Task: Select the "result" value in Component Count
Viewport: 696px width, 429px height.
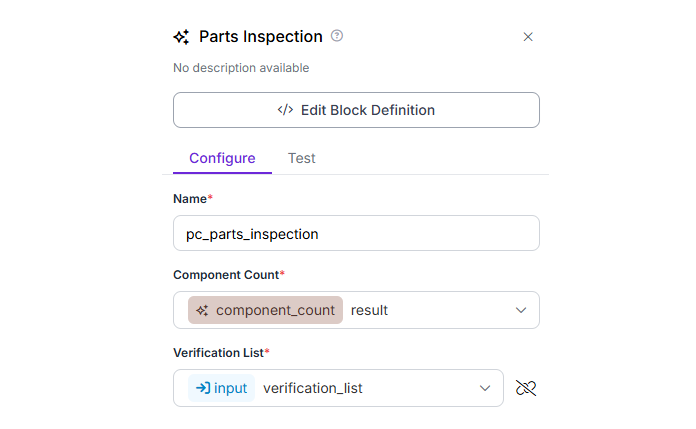Action: pos(369,310)
